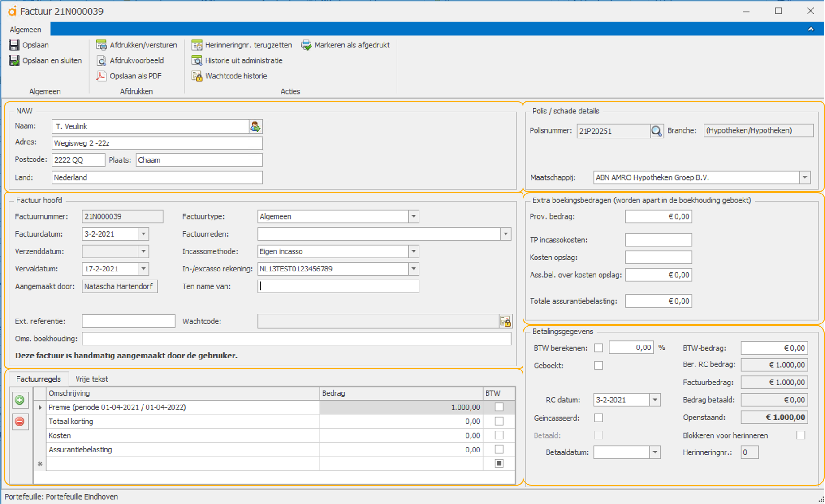Image resolution: width=825 pixels, height=504 pixels.
Task: Click the Postcode field 2222 QQ
Action: click(78, 160)
